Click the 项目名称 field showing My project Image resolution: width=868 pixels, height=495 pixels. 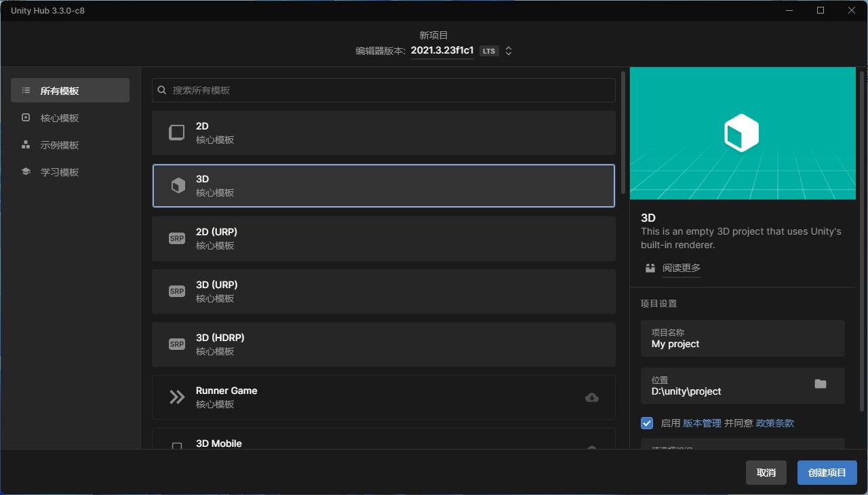pyautogui.click(x=743, y=338)
